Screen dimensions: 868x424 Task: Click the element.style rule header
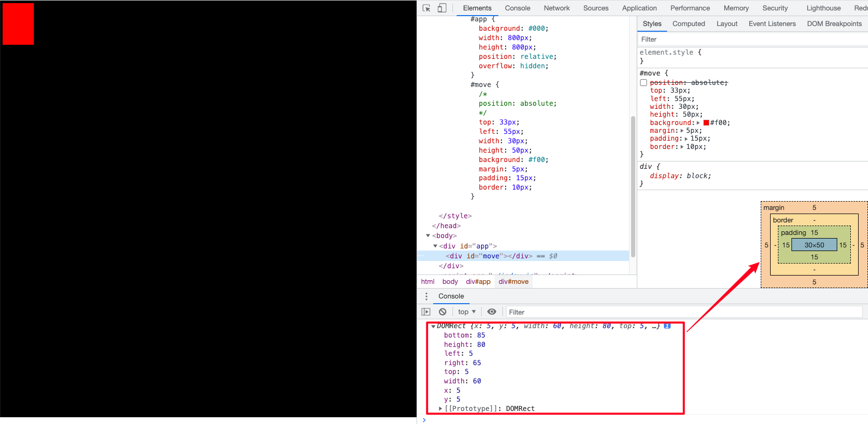click(670, 53)
